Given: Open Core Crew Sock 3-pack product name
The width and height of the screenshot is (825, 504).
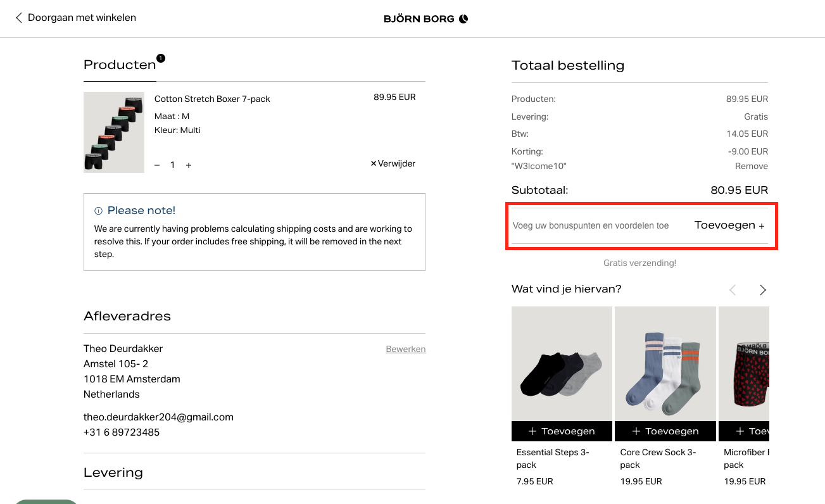Looking at the screenshot, I should tap(658, 458).
